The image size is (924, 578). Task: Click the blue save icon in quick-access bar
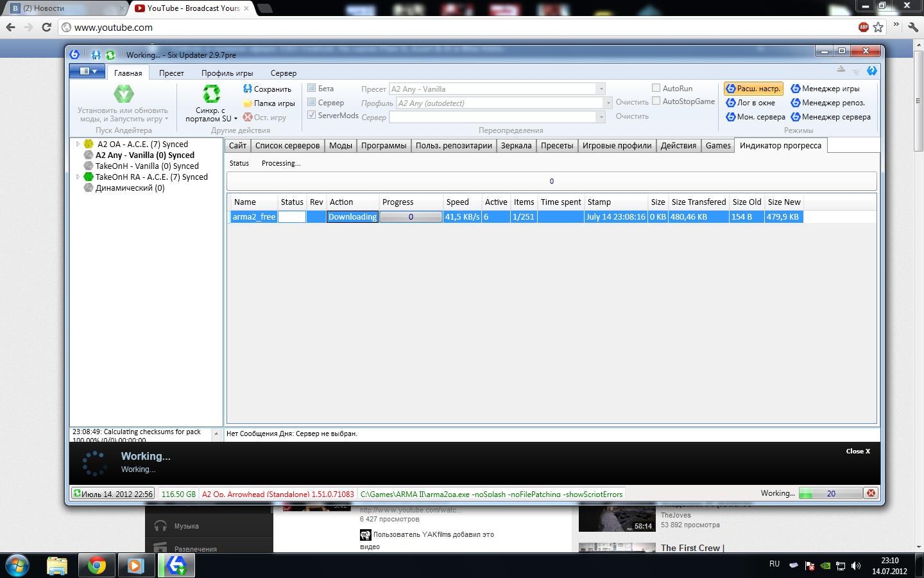[x=96, y=55]
